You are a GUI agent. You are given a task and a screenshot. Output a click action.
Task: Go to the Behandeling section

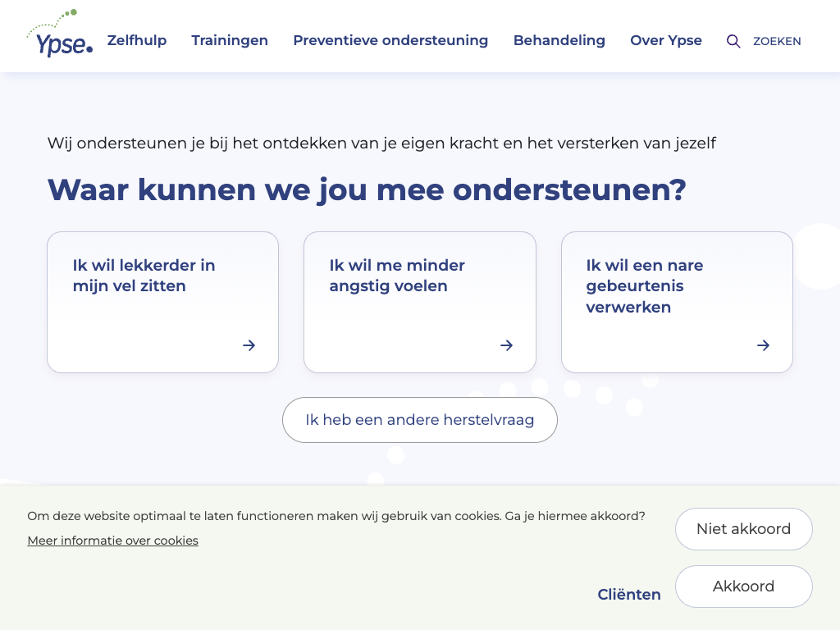click(559, 40)
